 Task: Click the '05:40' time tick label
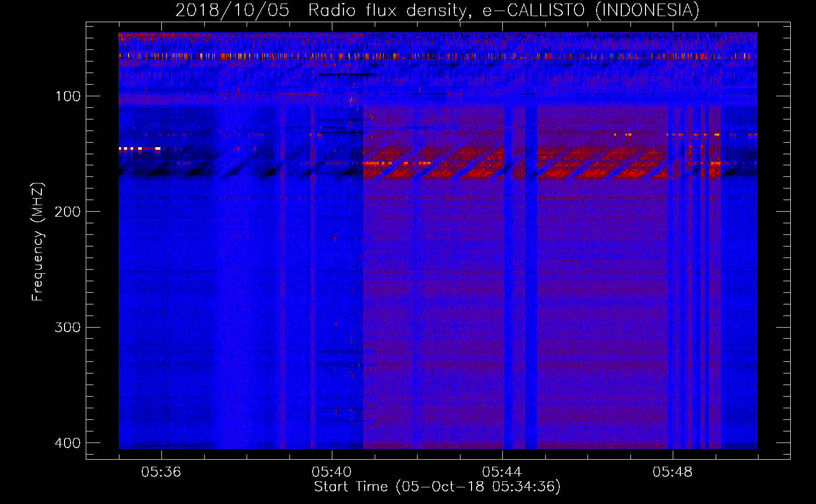click(x=332, y=472)
